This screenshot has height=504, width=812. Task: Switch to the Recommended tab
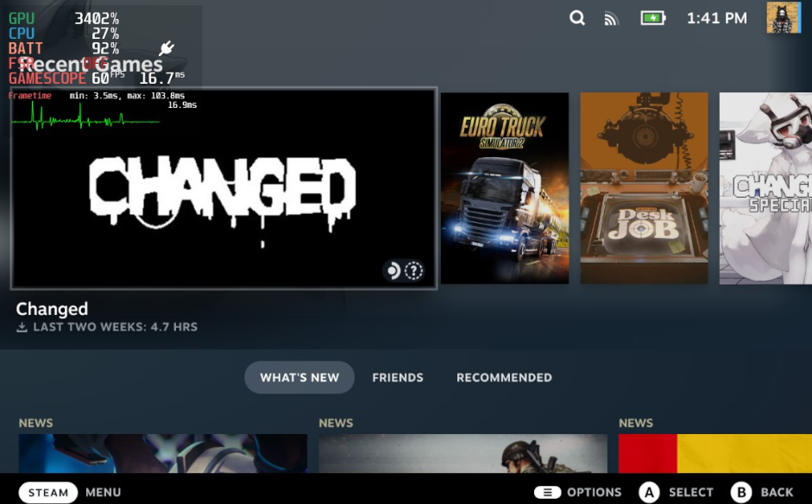tap(504, 377)
